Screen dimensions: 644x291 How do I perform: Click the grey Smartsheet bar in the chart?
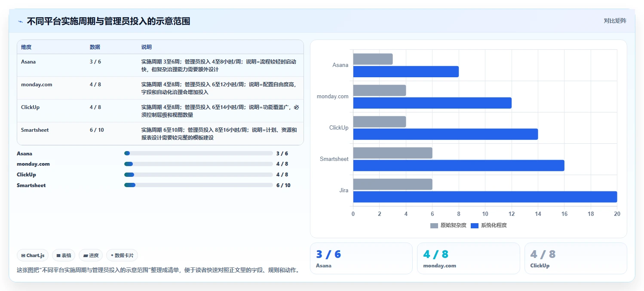[x=393, y=153]
